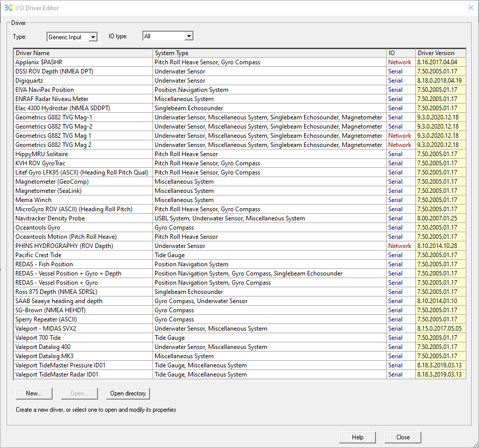Open the Help dialog button
Screen dimensions: 479x448
358,437
